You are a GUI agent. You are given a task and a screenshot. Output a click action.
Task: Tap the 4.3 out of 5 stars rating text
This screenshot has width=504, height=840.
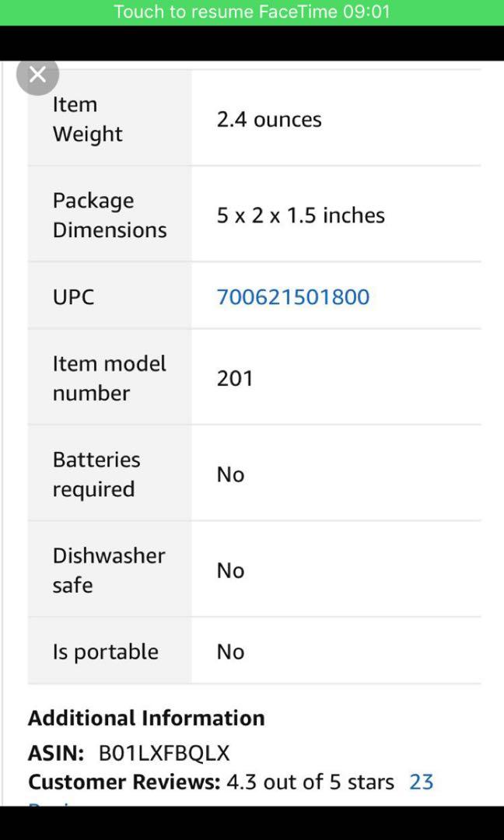click(310, 782)
